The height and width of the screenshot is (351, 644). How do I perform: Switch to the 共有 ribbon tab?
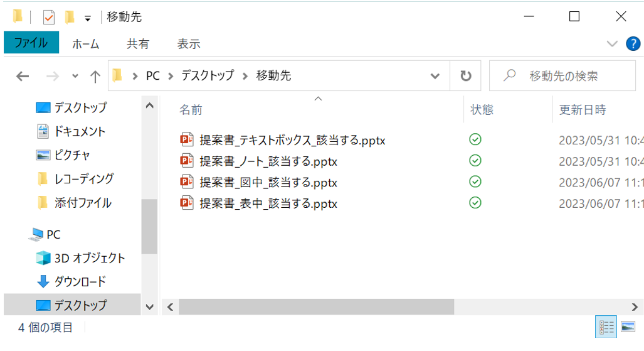(x=137, y=43)
